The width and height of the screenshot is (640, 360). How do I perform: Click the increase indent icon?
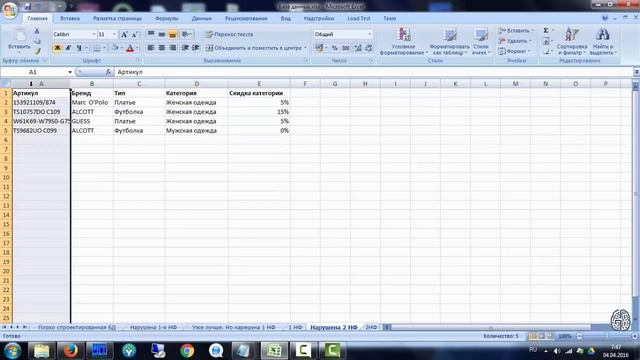click(196, 48)
